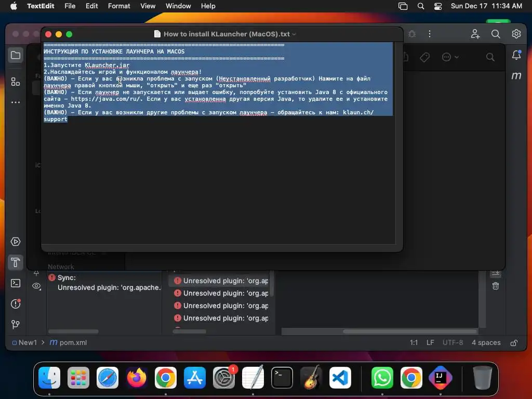Click Network item in dimmed dialog sidebar
The width and height of the screenshot is (532, 399).
[61, 267]
